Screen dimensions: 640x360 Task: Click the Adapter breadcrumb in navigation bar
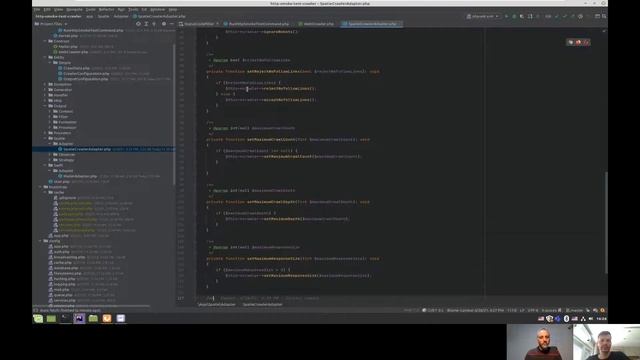pos(121,16)
